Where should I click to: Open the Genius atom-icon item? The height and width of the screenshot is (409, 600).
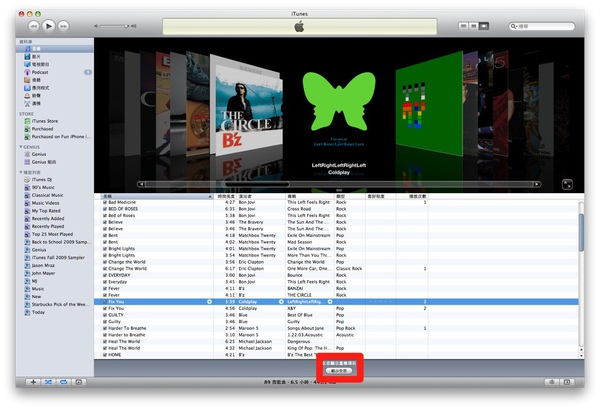tap(27, 154)
